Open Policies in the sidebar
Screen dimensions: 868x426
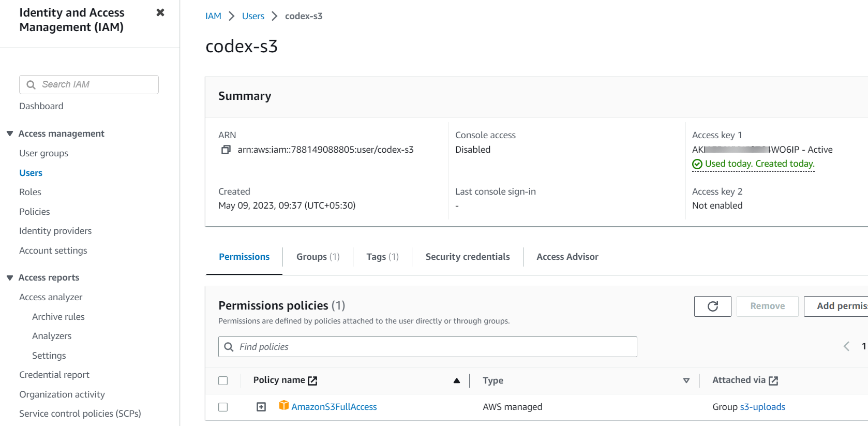[x=35, y=212]
